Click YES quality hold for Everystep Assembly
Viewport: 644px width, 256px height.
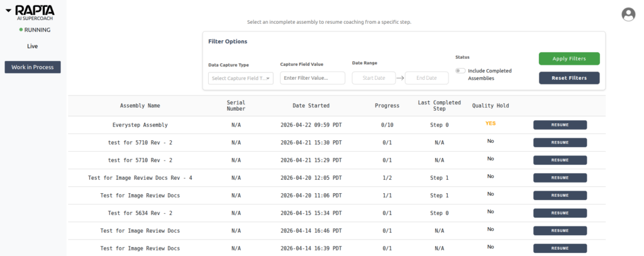491,123
